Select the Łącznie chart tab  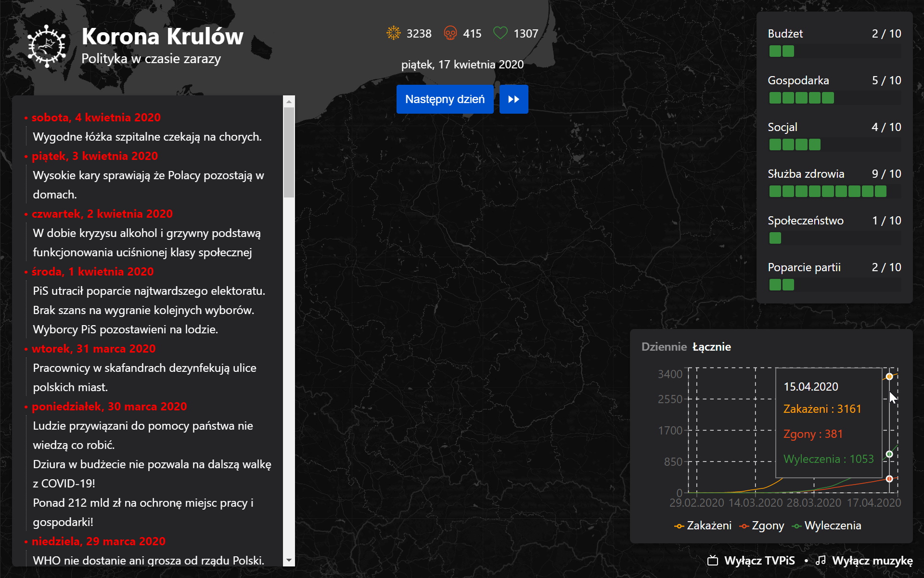[711, 347]
